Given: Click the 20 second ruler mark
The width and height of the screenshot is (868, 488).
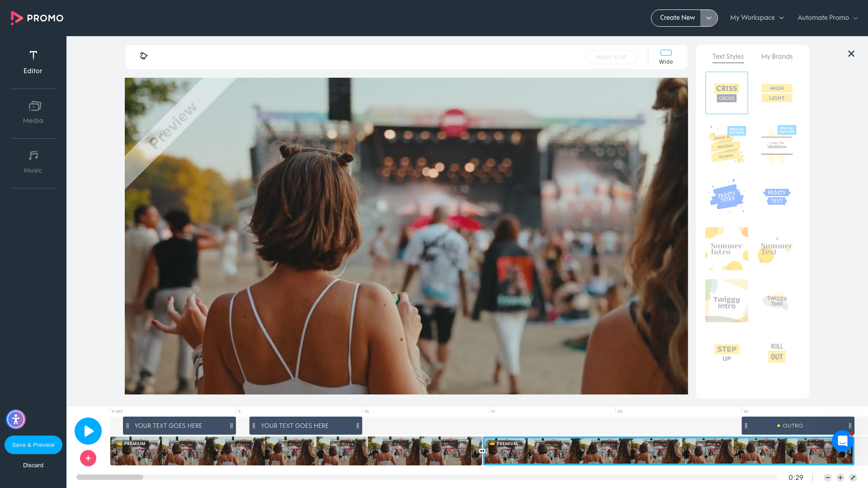Looking at the screenshot, I should point(620,411).
